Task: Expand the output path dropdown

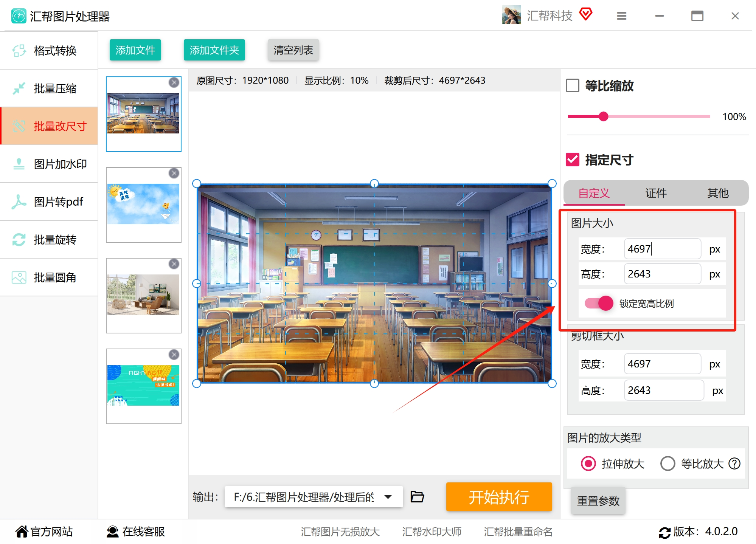Action: [388, 497]
